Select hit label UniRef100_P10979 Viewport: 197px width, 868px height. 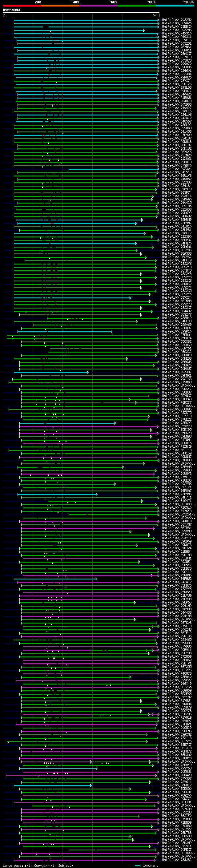(x=176, y=189)
